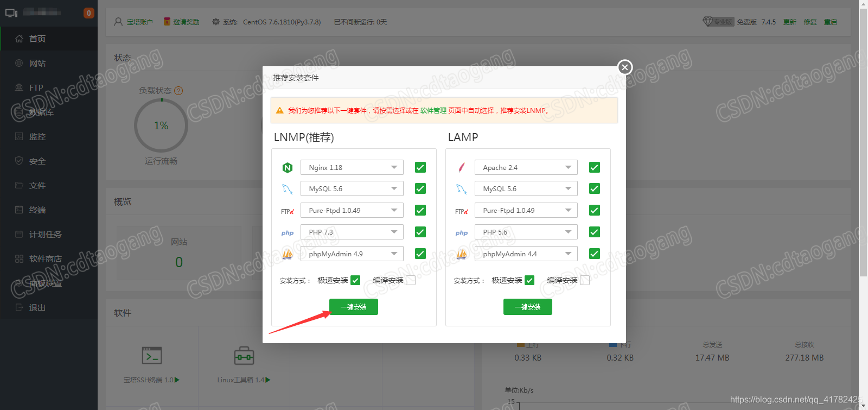Click the help icon next to 负载状态
868x410 pixels.
[x=178, y=91]
